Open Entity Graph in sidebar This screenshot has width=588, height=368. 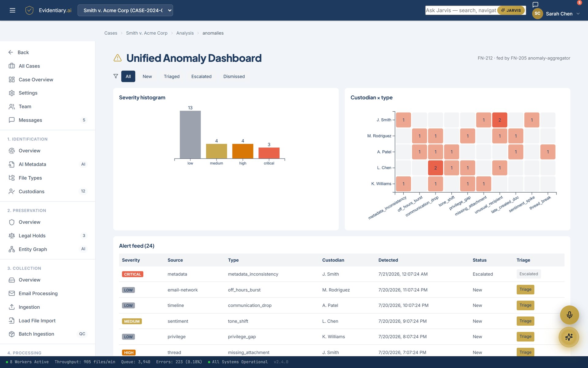[47, 249]
